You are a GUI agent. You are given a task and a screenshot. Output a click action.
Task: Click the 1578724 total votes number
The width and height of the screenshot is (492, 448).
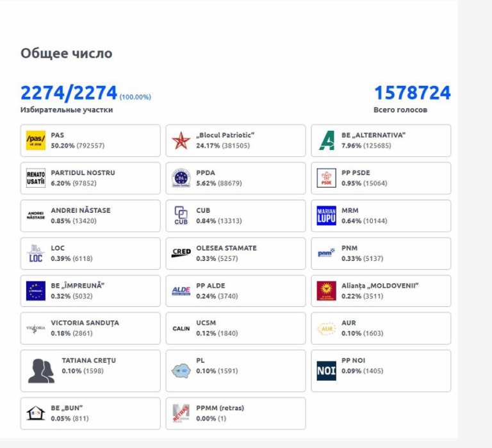pyautogui.click(x=413, y=93)
